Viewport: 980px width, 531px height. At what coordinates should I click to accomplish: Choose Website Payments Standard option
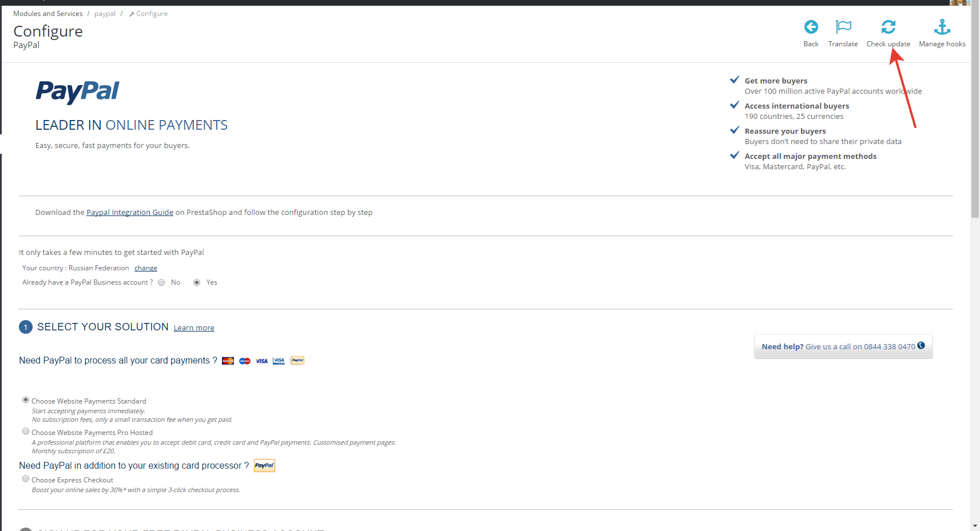coord(26,400)
